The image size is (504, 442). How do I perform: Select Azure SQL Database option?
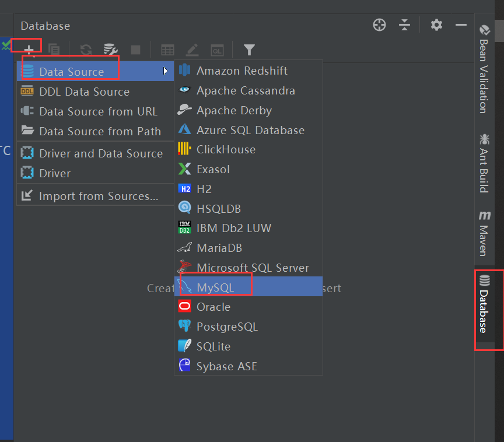tap(249, 130)
